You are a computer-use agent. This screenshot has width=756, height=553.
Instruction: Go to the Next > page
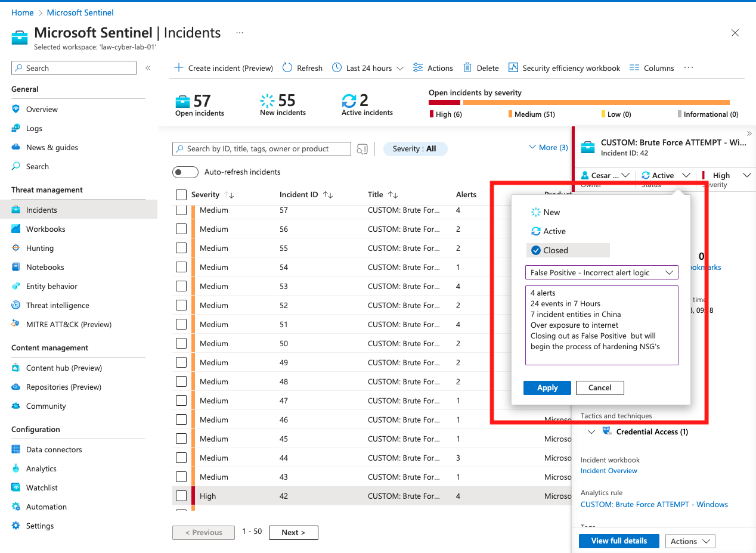pos(293,533)
